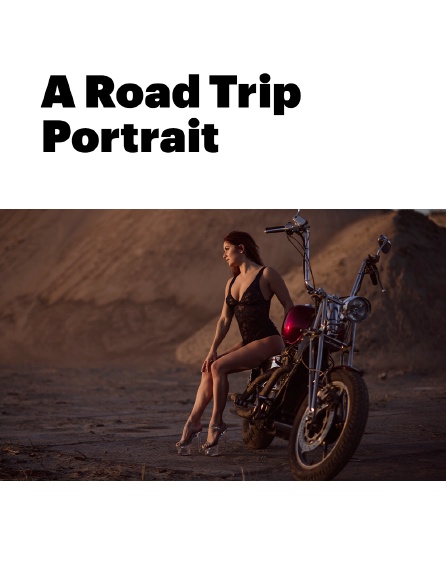Click the woman's face in the photo
Screen dimensions: 446x588
tap(228, 254)
